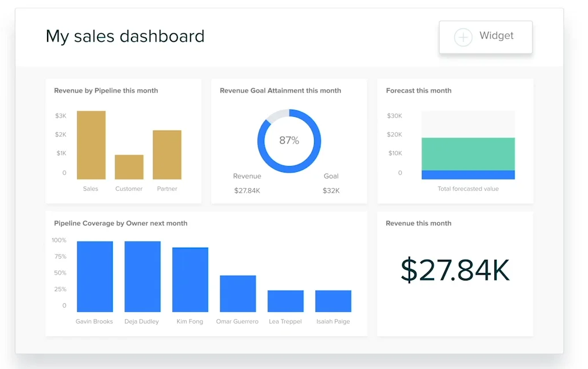
Task: Select Gavin Brooks coverage bar
Action: (x=95, y=276)
